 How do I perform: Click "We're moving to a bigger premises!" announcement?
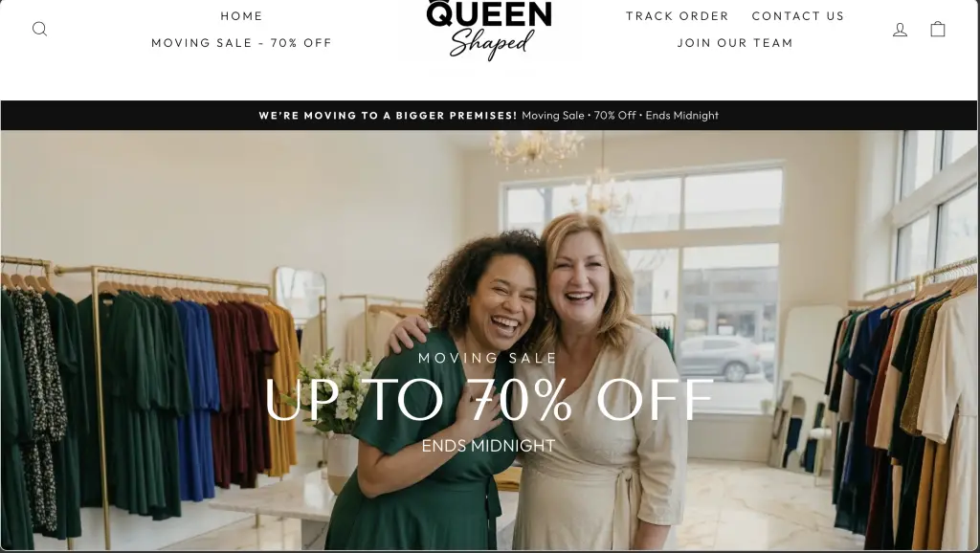(389, 116)
